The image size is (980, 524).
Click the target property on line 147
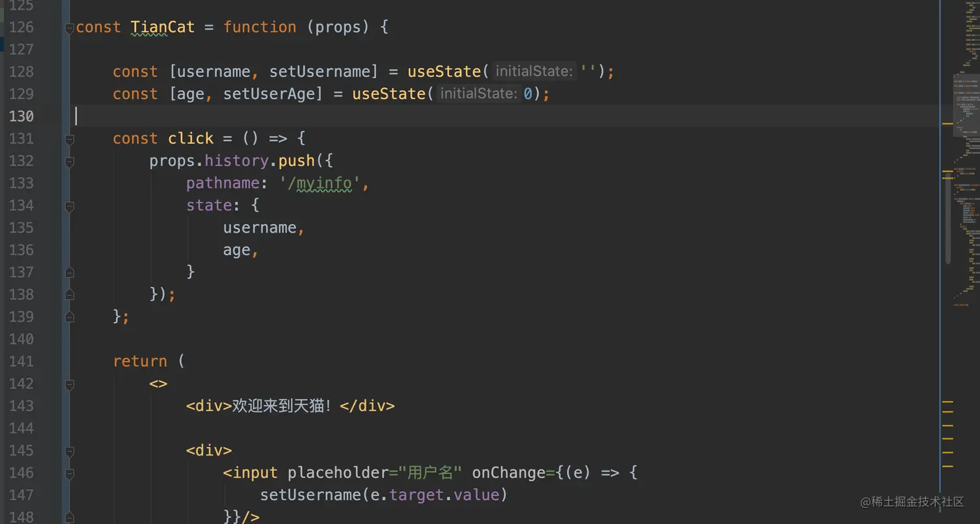[x=415, y=494]
